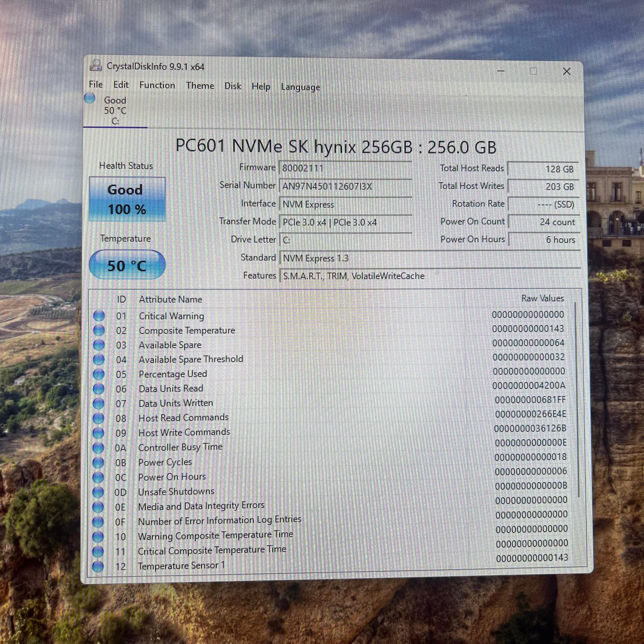Open the Language menu

(300, 87)
